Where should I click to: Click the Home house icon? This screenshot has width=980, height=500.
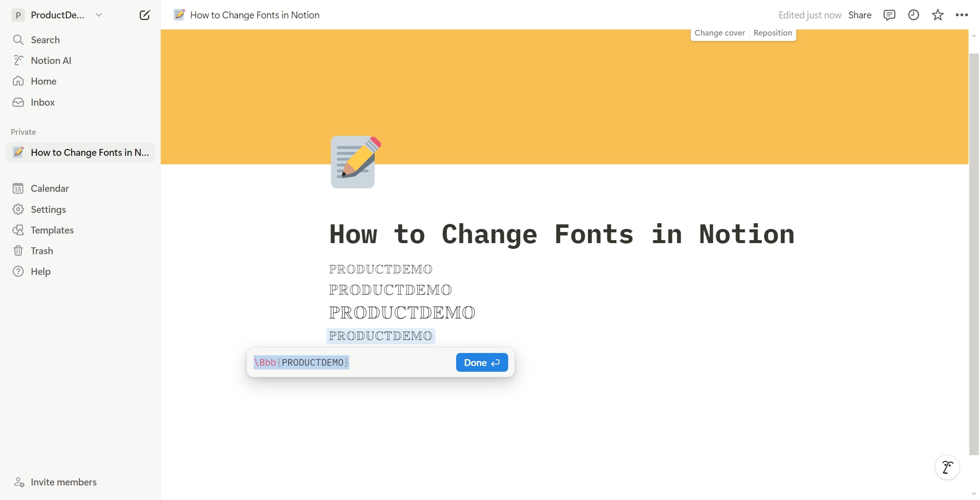pyautogui.click(x=18, y=81)
